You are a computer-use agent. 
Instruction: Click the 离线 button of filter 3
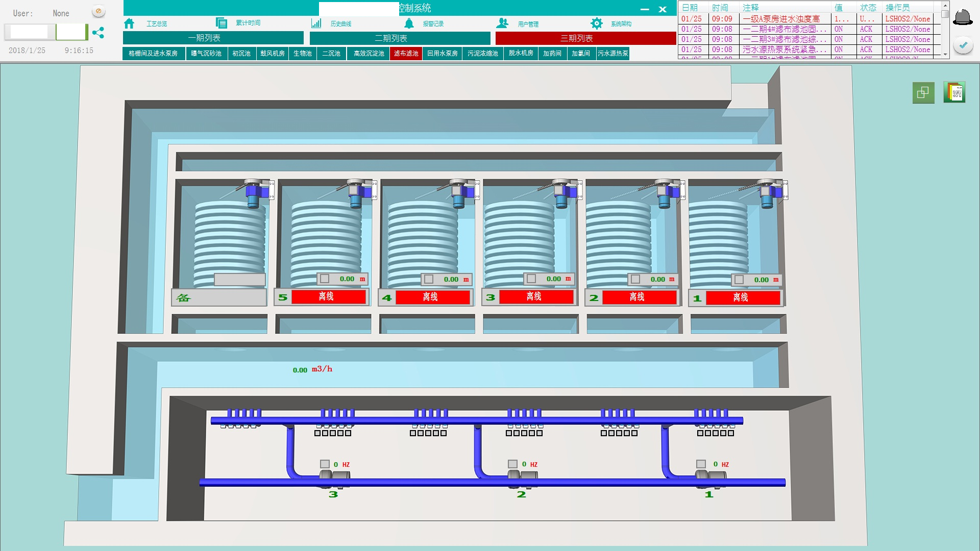tap(534, 297)
